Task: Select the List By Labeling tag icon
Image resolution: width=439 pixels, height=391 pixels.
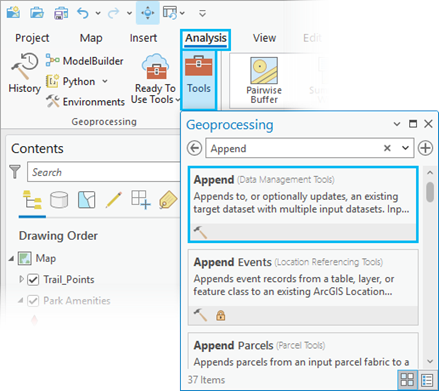Action: click(x=168, y=199)
